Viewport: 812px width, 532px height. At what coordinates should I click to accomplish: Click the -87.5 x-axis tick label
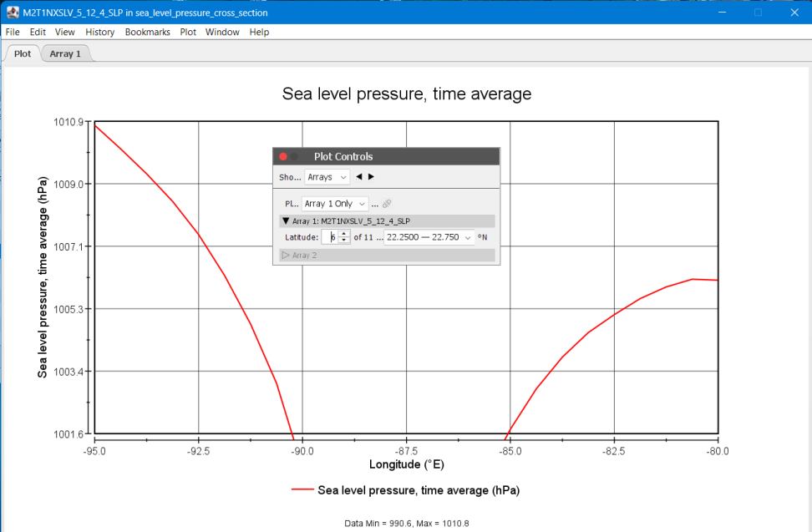click(x=407, y=451)
